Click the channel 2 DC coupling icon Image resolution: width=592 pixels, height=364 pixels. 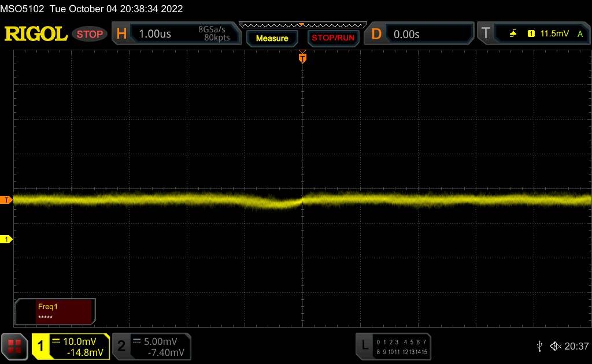click(136, 341)
